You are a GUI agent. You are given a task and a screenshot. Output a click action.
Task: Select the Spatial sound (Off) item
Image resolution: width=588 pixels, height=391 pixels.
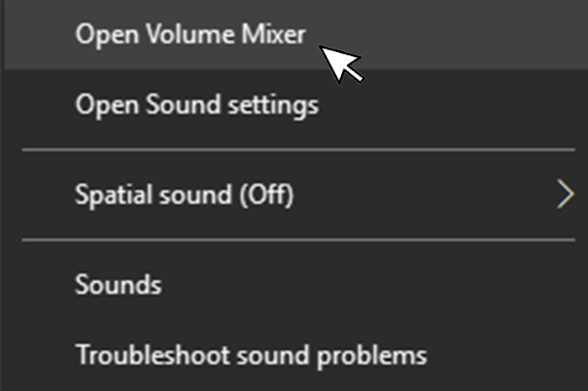185,195
